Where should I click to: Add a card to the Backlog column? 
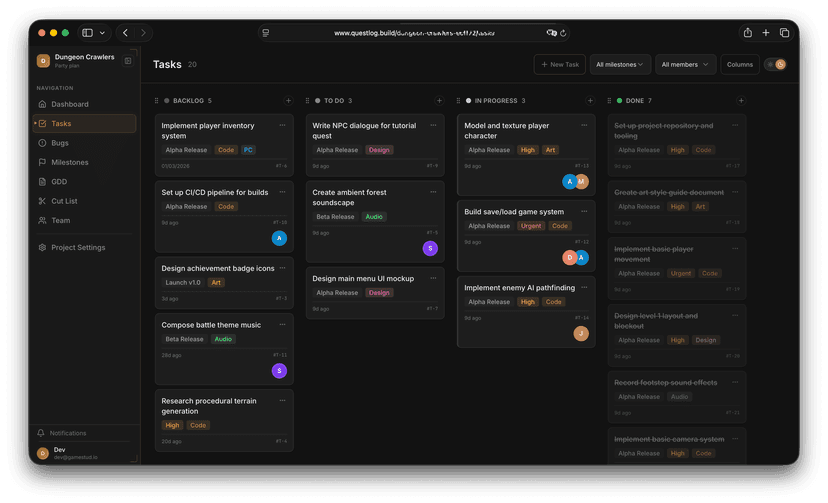(288, 100)
